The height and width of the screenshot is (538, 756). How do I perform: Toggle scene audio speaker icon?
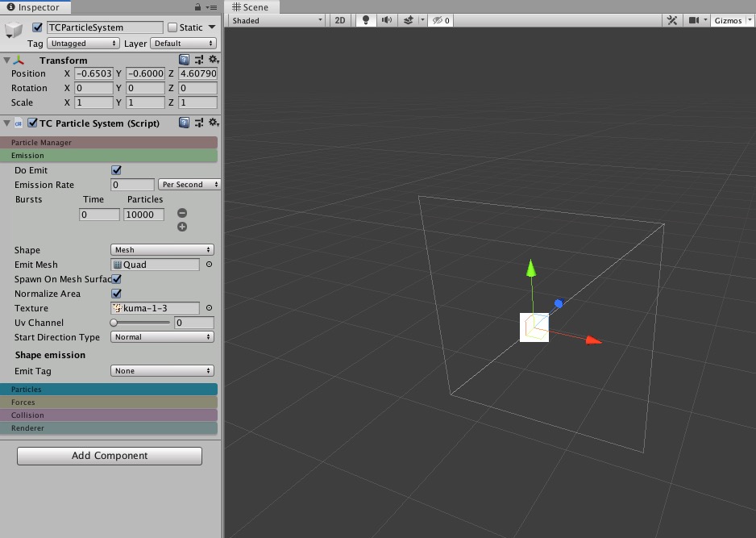click(387, 20)
